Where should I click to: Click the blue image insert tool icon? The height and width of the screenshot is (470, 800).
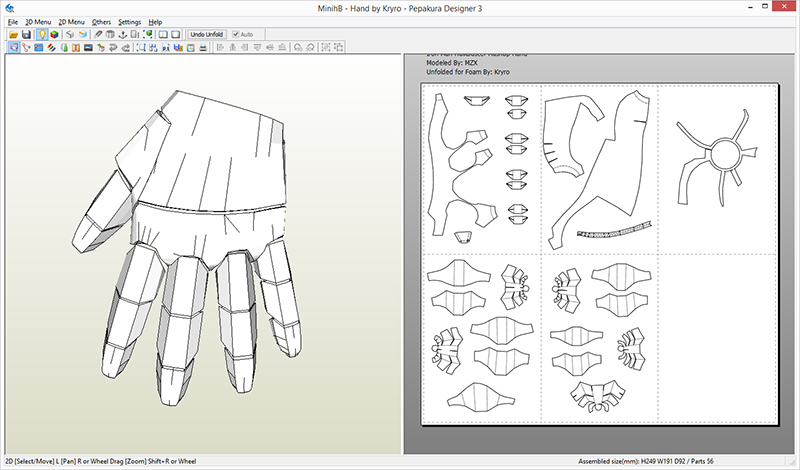88,47
